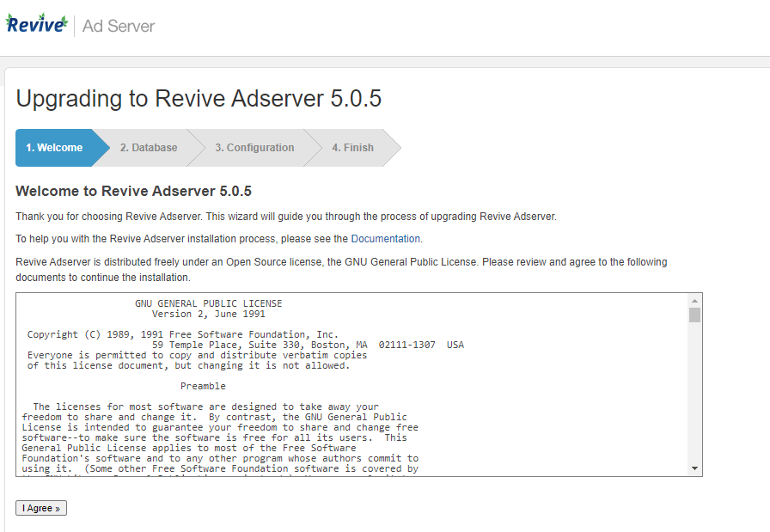Viewport: 770px width, 532px height.
Task: Click 'Revive Adserver is distributed freely' paragraph
Action: [x=341, y=270]
